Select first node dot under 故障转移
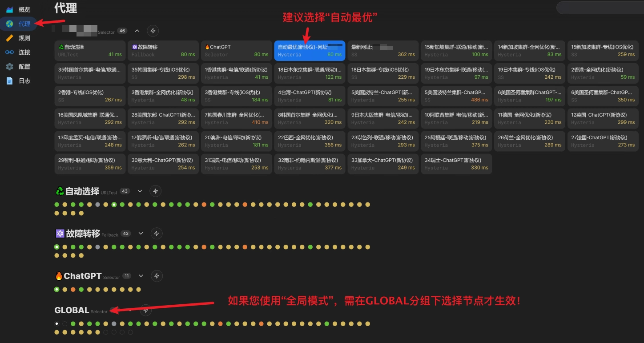The image size is (644, 343). pyautogui.click(x=57, y=247)
